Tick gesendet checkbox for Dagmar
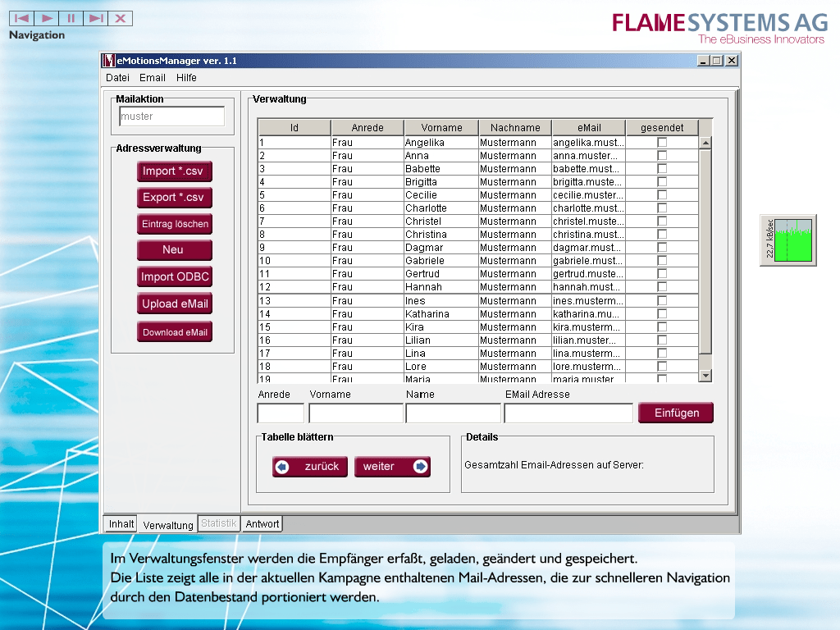The image size is (840, 630). coord(662,248)
